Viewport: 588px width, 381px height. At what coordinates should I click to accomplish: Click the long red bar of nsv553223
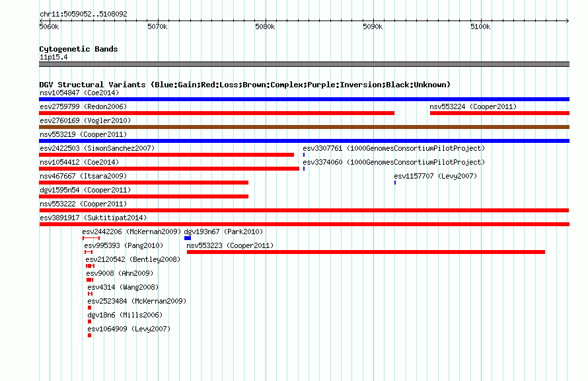pos(365,252)
